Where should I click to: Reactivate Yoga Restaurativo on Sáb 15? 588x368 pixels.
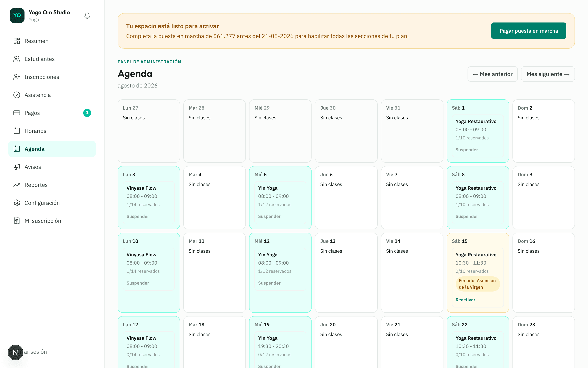(x=465, y=300)
